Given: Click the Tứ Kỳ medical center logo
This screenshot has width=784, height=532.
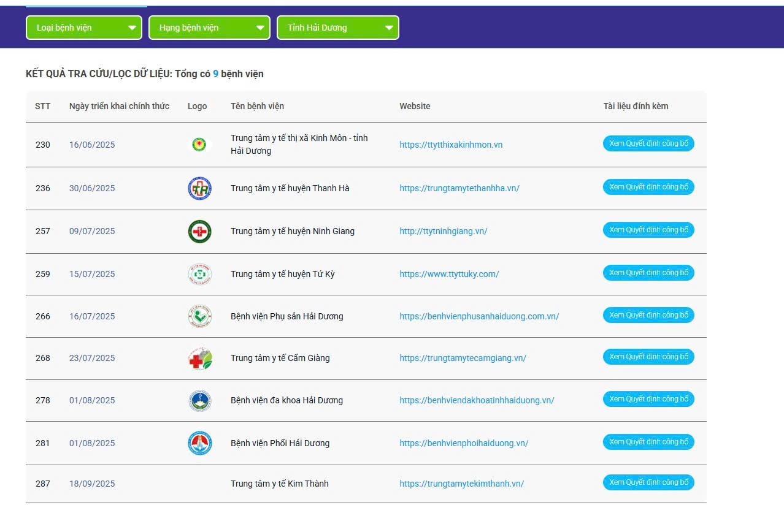Looking at the screenshot, I should coord(199,274).
